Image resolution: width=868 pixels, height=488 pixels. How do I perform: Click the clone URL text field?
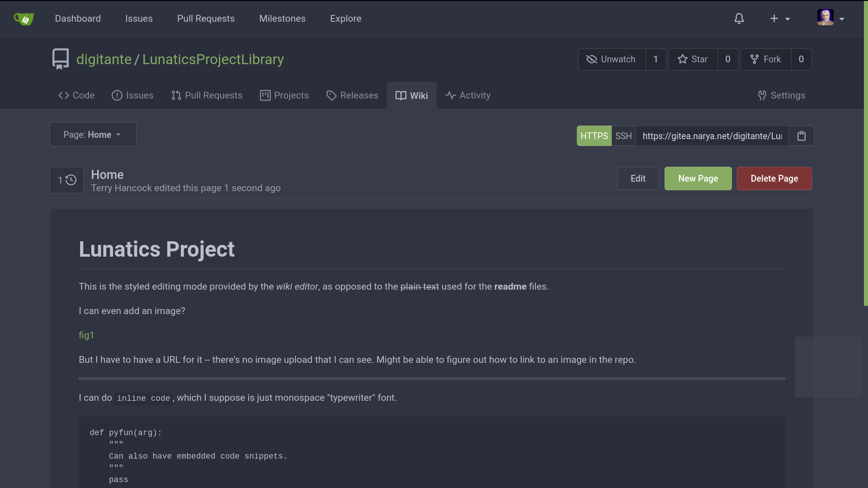712,136
